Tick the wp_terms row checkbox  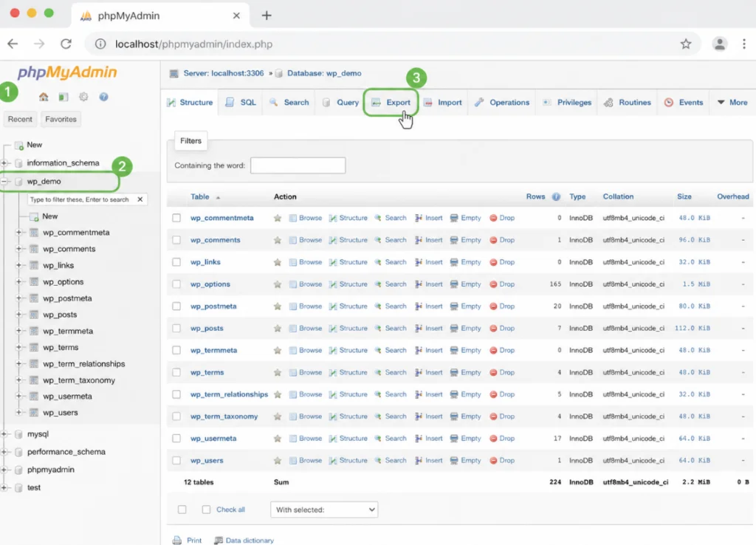pos(176,372)
